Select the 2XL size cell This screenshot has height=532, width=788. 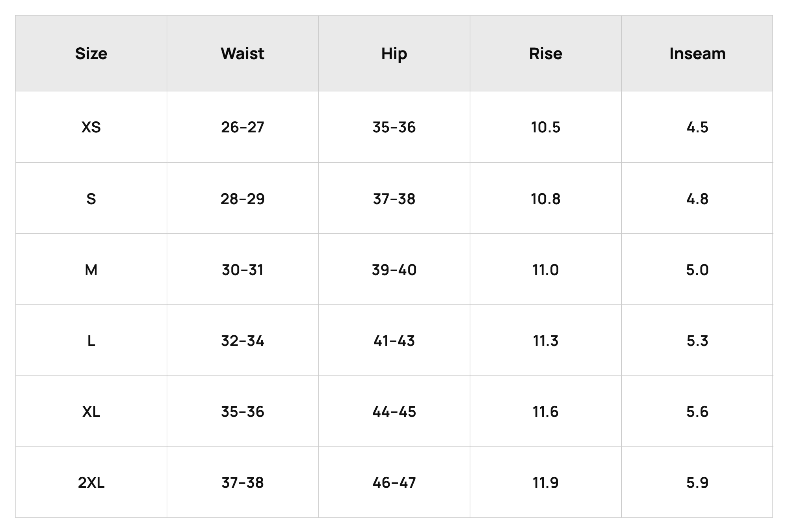(91, 482)
